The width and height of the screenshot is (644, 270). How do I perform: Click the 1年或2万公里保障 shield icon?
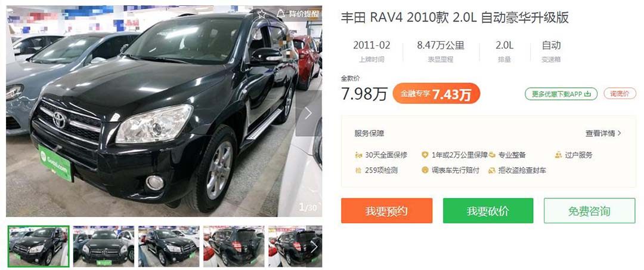click(x=425, y=155)
